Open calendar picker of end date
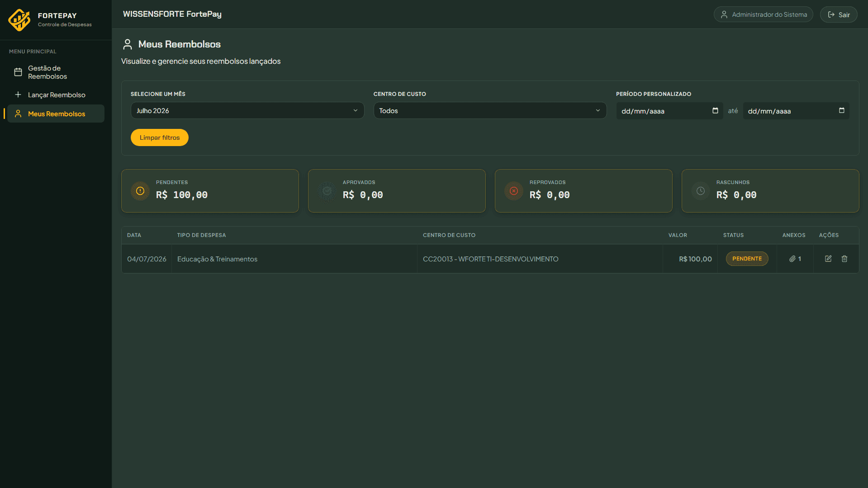 coord(842,110)
